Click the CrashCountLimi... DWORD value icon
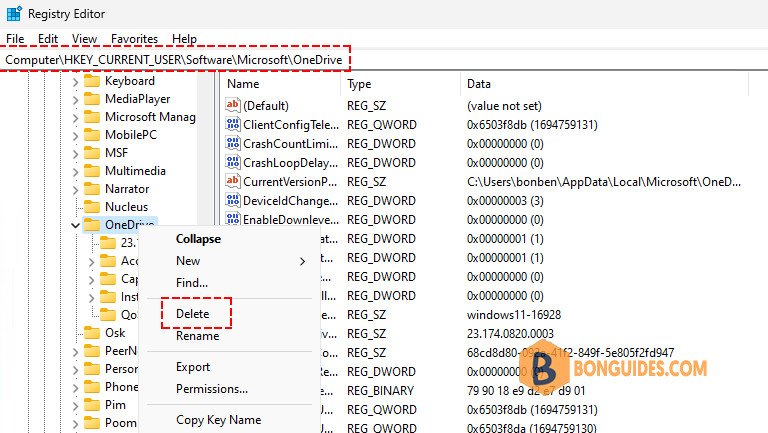The height and width of the screenshot is (433, 768). (x=233, y=143)
